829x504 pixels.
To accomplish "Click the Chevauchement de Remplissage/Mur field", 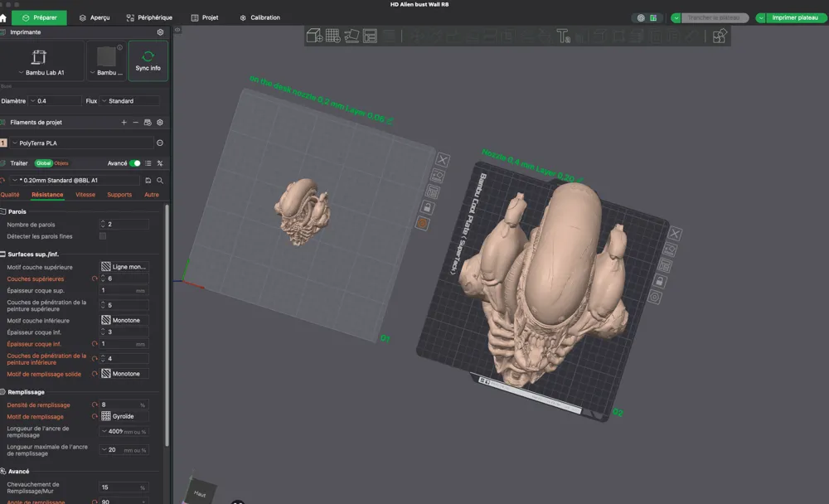I will pos(124,487).
